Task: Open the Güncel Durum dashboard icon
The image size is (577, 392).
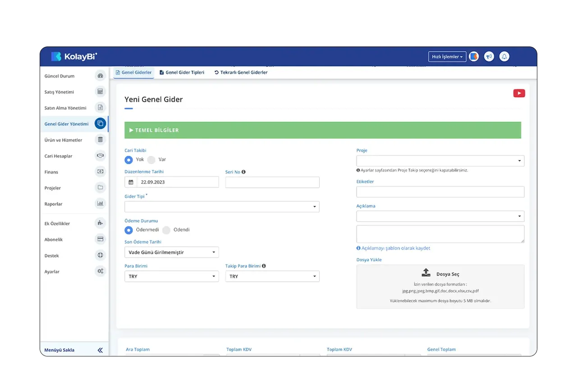Action: pos(100,76)
